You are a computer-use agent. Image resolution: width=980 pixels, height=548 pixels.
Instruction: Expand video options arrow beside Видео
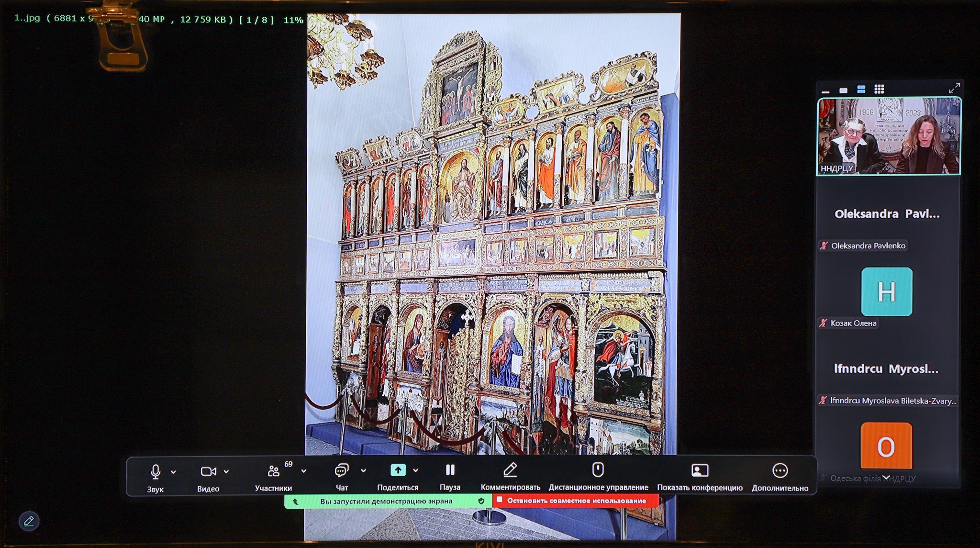[x=226, y=472]
